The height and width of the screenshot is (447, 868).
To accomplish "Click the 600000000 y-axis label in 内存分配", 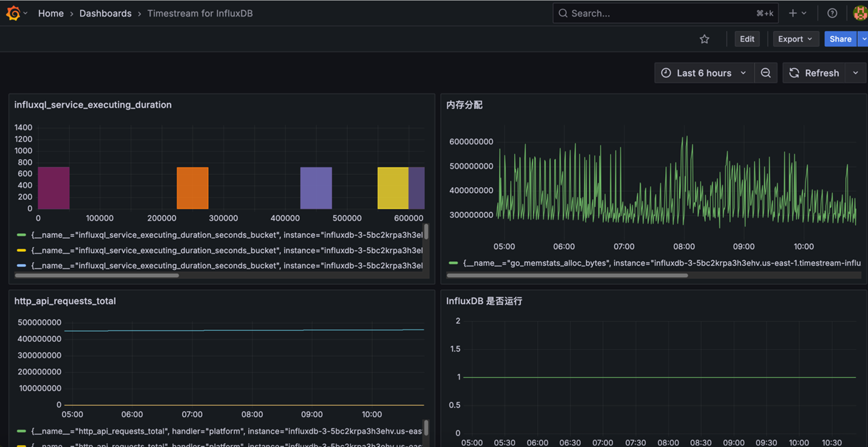I will (x=471, y=142).
